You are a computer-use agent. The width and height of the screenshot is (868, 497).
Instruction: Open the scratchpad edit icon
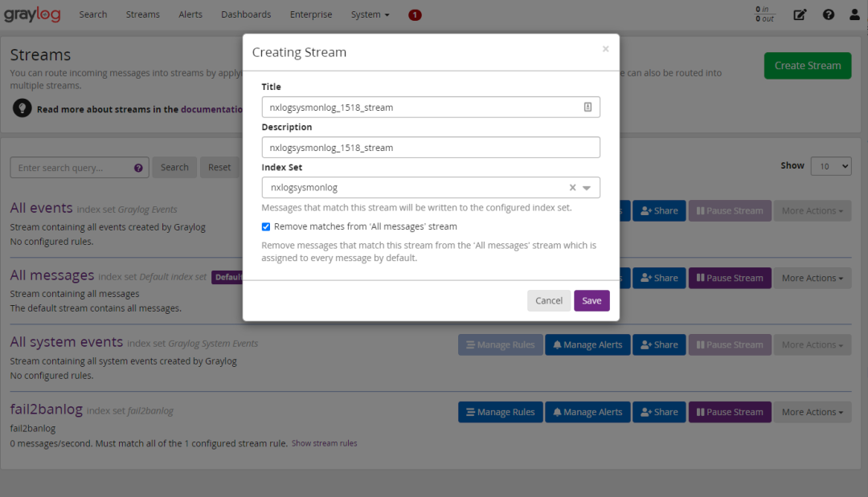pos(800,14)
